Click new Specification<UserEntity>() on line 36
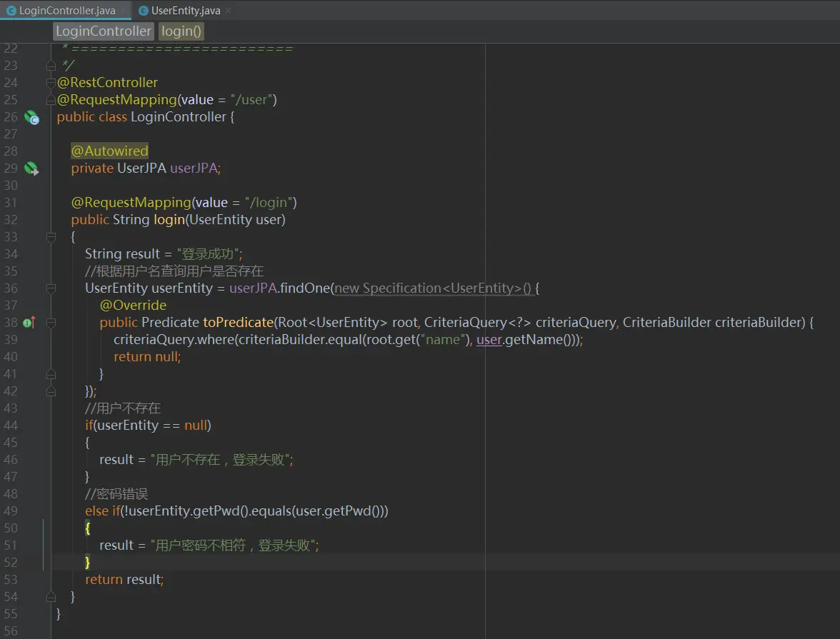The image size is (840, 639). click(x=432, y=288)
